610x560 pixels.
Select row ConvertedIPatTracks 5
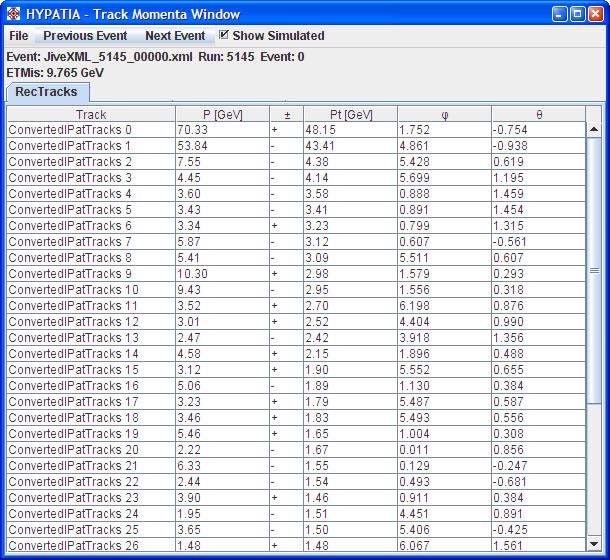(x=296, y=209)
